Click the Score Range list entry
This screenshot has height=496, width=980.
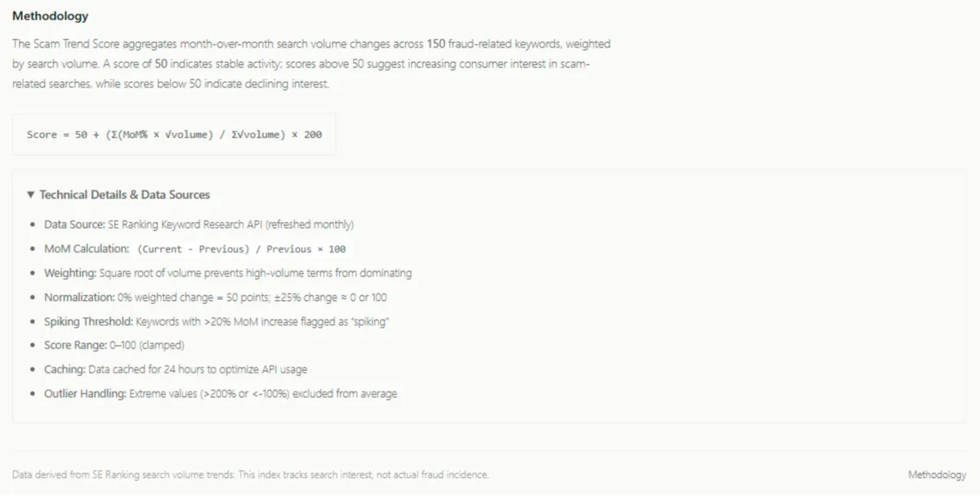[x=114, y=345]
